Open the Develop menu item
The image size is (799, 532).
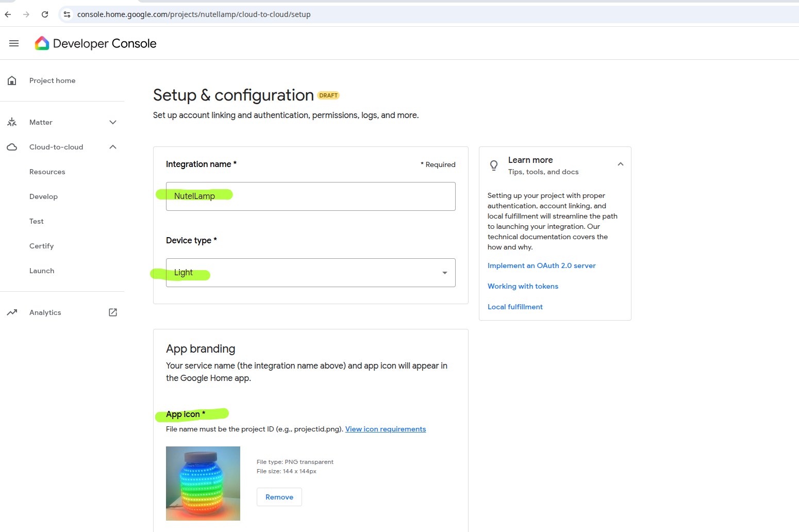point(43,196)
